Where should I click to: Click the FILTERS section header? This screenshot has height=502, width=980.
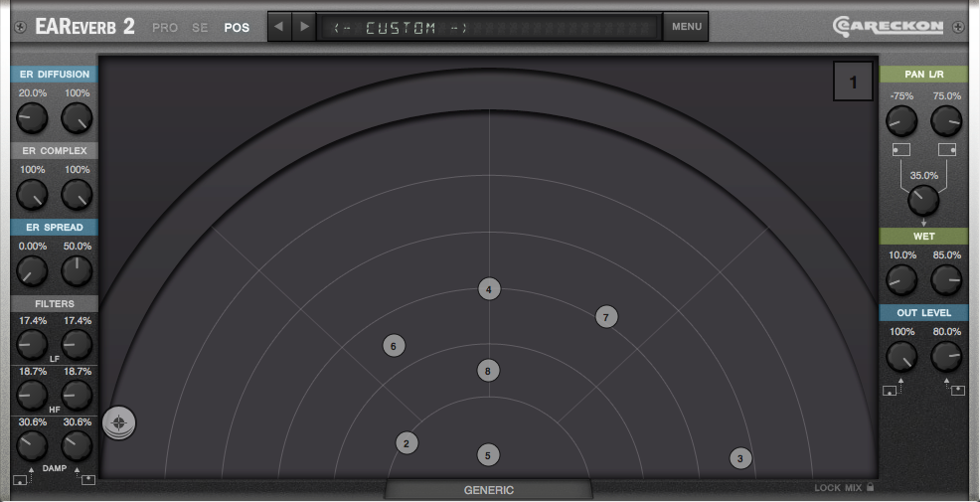coord(55,304)
